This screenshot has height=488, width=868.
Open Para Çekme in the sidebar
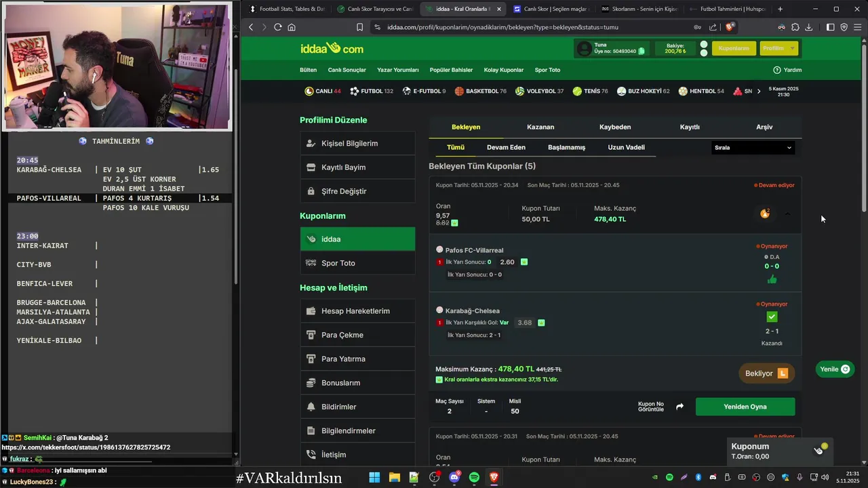[x=357, y=335]
